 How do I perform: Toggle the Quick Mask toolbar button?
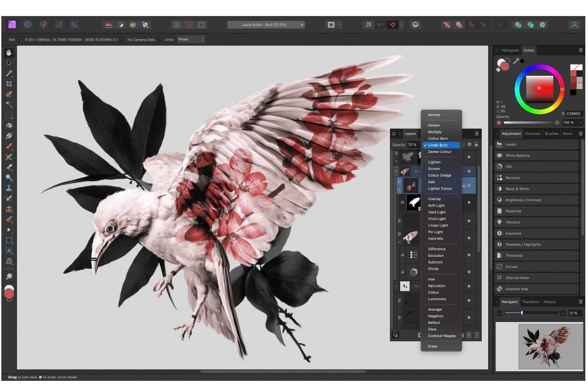(331, 25)
